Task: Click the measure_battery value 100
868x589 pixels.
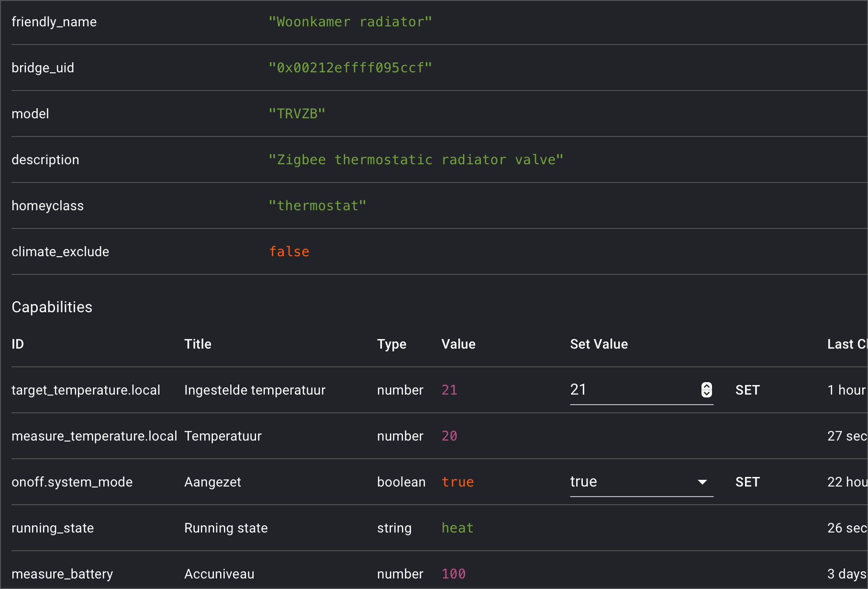Action: tap(453, 574)
